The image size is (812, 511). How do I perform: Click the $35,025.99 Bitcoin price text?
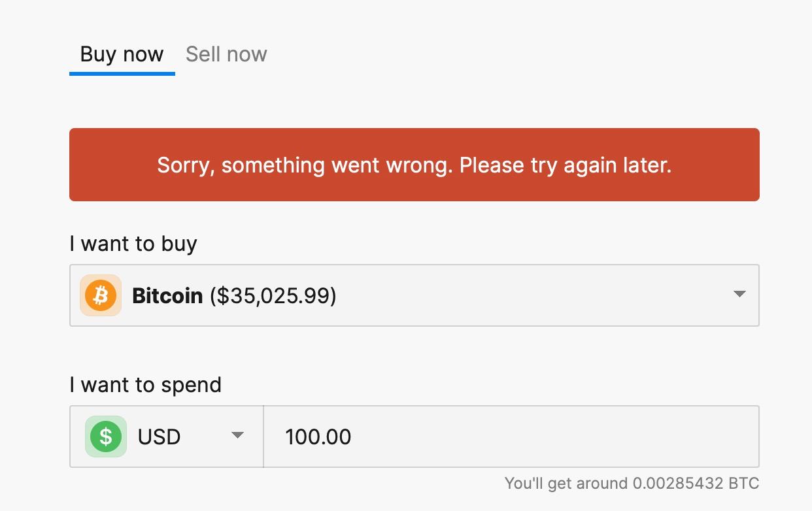273,296
